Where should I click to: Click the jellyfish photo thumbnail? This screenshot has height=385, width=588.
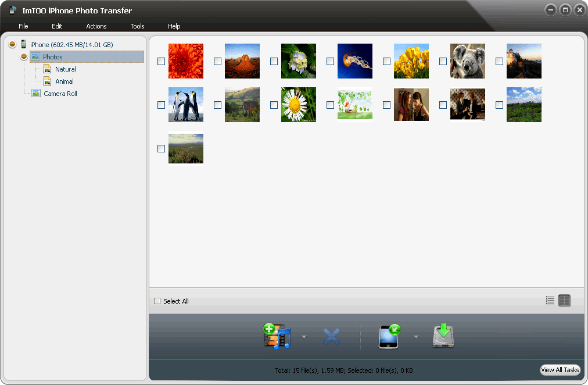[x=354, y=61]
